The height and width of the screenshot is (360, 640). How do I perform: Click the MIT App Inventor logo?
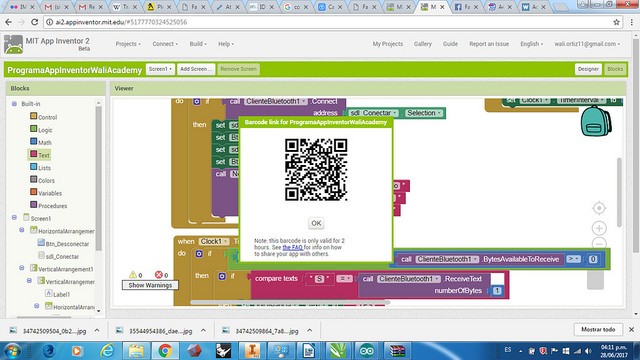click(13, 44)
